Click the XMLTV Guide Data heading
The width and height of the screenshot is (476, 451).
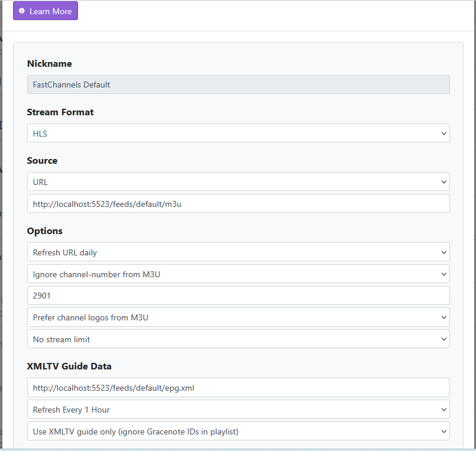pyautogui.click(x=69, y=366)
